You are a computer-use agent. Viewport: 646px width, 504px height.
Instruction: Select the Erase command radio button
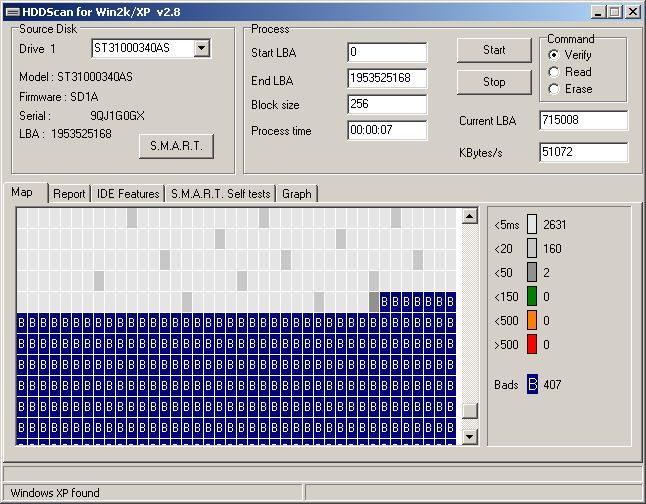(554, 89)
